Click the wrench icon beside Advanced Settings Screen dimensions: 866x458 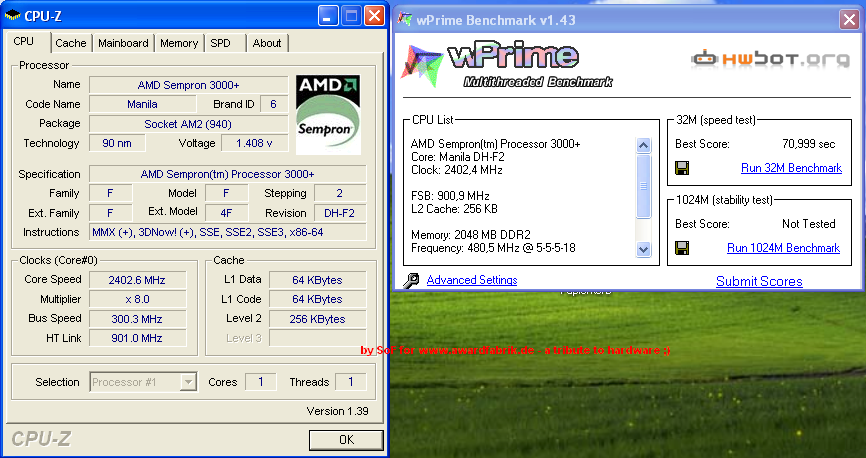click(411, 281)
